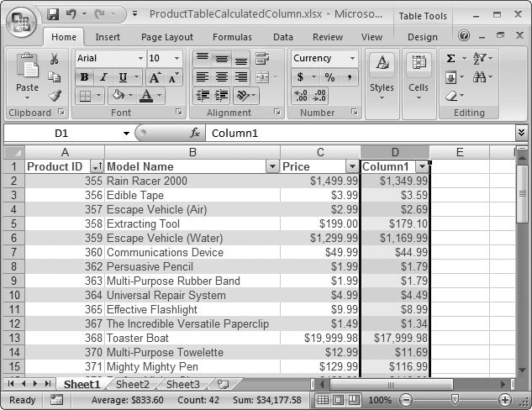Open the Styles gallery button
This screenshot has width=532, height=410.
coord(382,76)
